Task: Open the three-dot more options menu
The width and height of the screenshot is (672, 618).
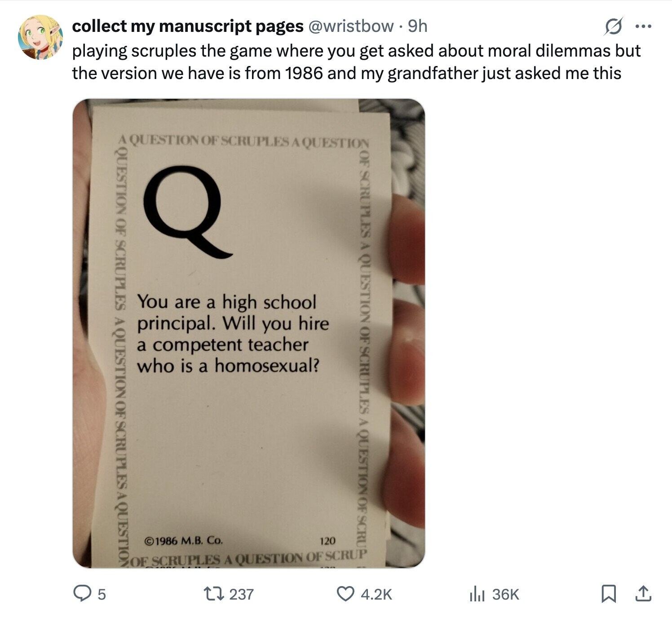Action: point(643,27)
